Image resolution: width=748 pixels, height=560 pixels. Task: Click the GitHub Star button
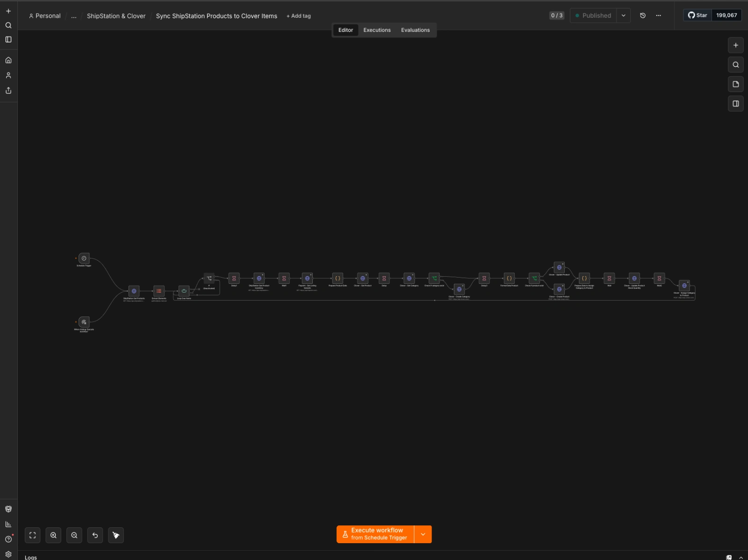click(698, 15)
